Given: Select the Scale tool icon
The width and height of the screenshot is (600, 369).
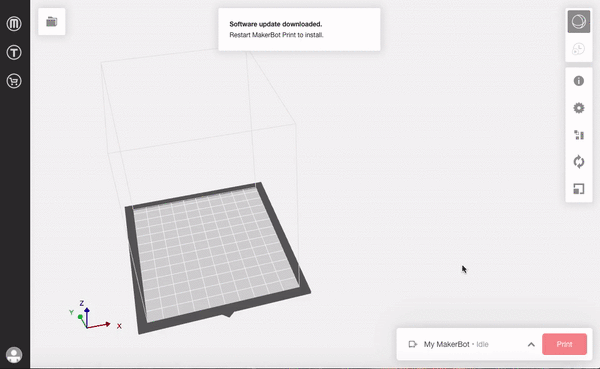Looking at the screenshot, I should coord(579,189).
